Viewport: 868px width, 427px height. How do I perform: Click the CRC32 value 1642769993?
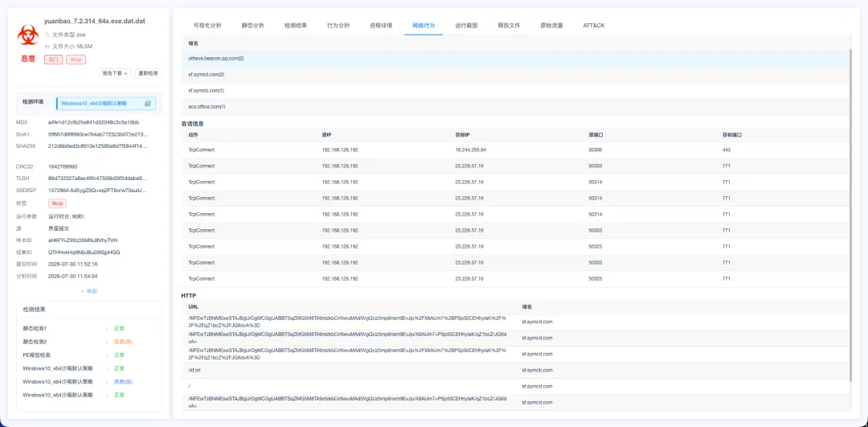(x=63, y=166)
